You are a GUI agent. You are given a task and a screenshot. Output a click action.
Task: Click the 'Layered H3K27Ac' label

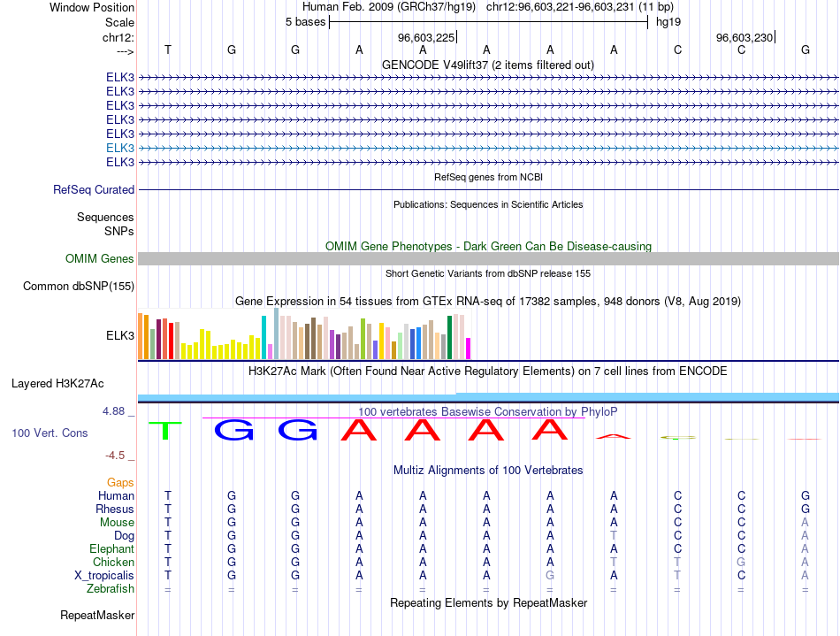tap(57, 384)
